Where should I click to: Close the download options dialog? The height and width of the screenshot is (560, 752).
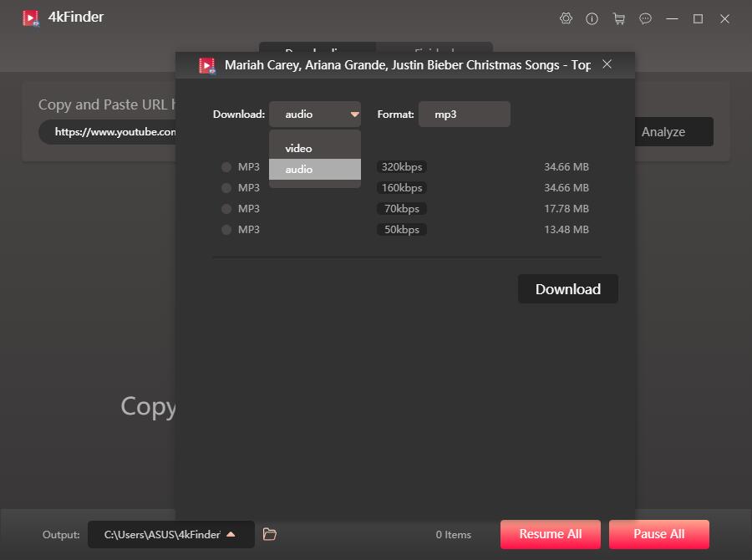[607, 64]
